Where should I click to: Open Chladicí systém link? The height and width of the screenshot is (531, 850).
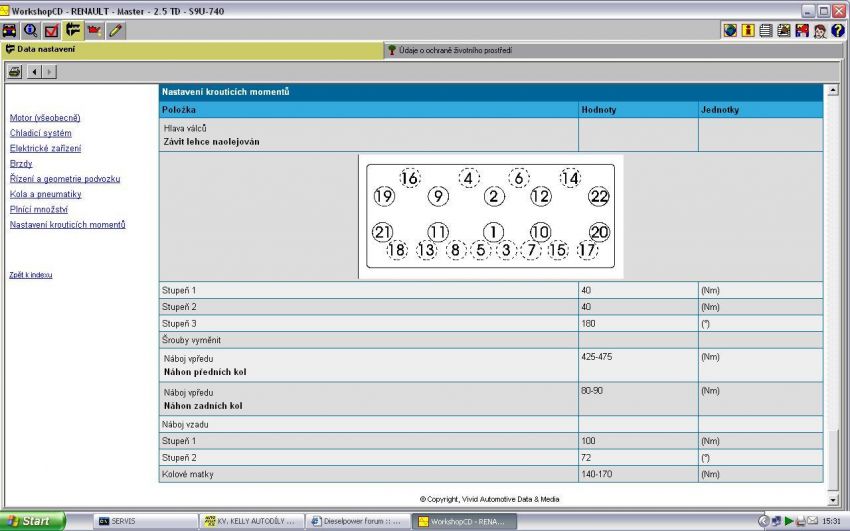[x=41, y=133]
